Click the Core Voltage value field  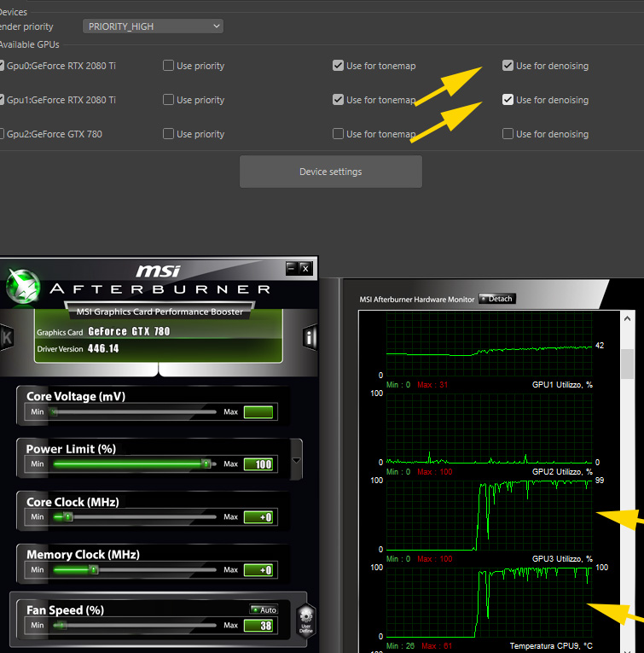[258, 412]
